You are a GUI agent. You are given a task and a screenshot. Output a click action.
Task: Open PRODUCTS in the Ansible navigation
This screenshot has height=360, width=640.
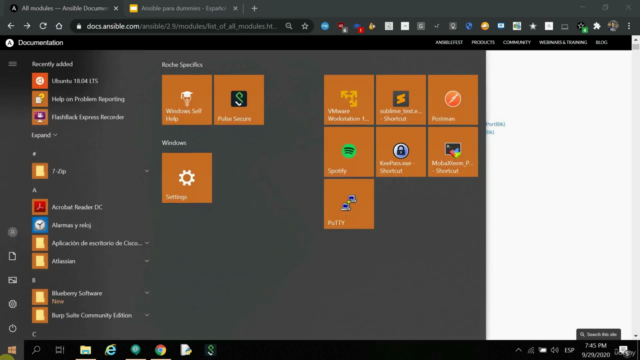click(483, 42)
